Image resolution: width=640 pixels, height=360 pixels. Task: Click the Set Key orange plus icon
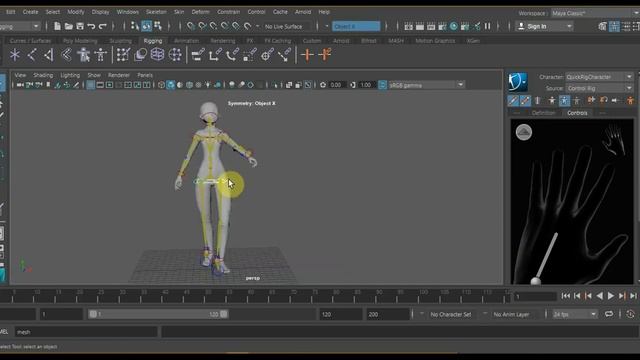(307, 55)
